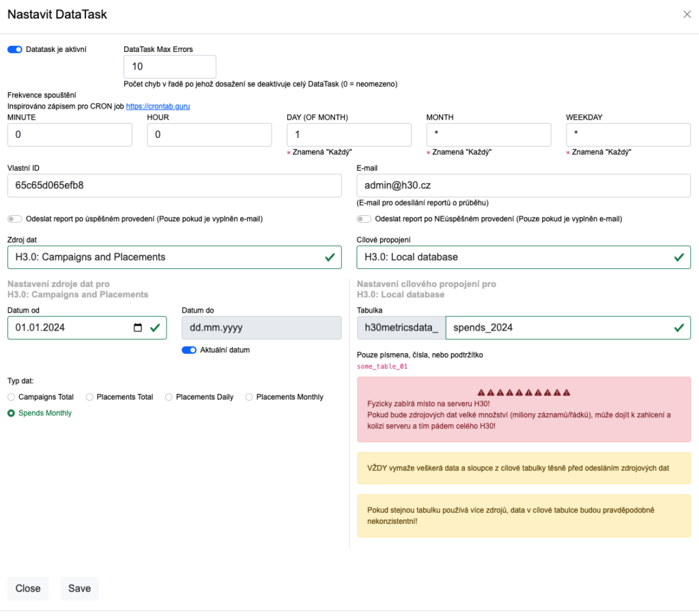Disable the Aktuální datum switch

[x=189, y=350]
